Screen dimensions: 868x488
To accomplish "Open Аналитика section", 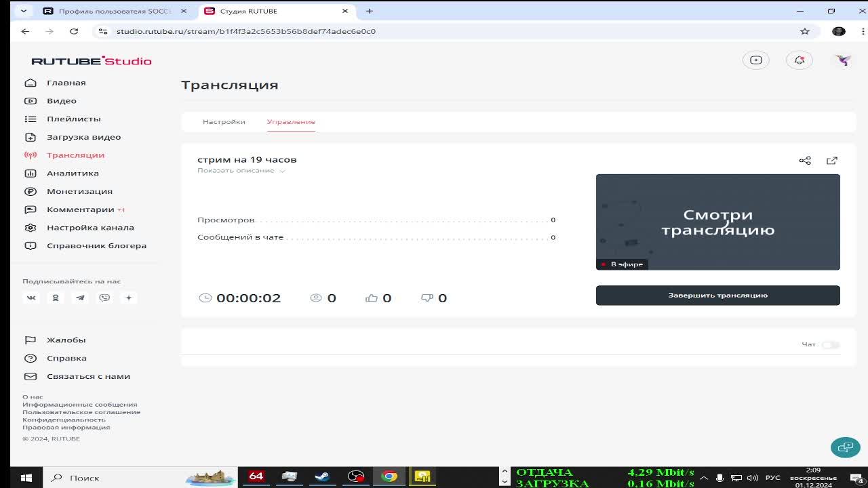I will pyautogui.click(x=73, y=174).
